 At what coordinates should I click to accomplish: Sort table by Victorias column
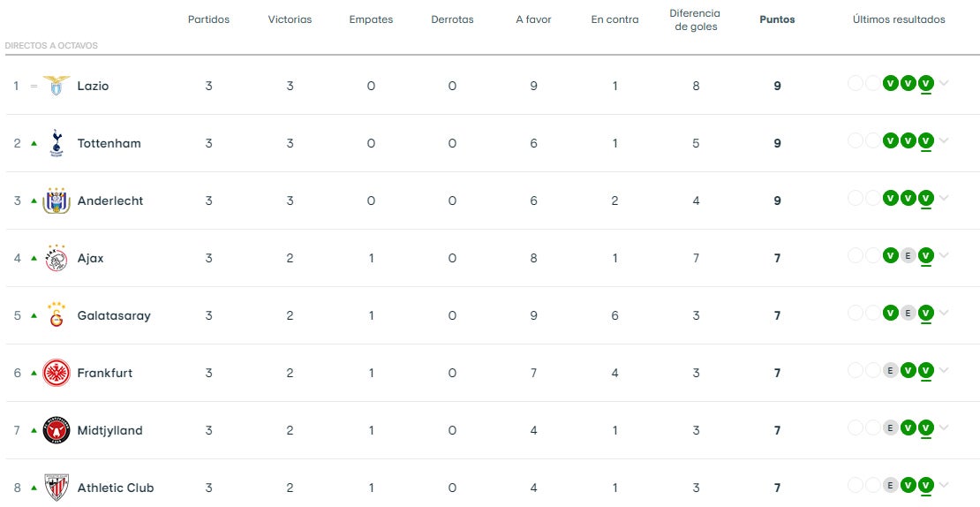coord(290,19)
